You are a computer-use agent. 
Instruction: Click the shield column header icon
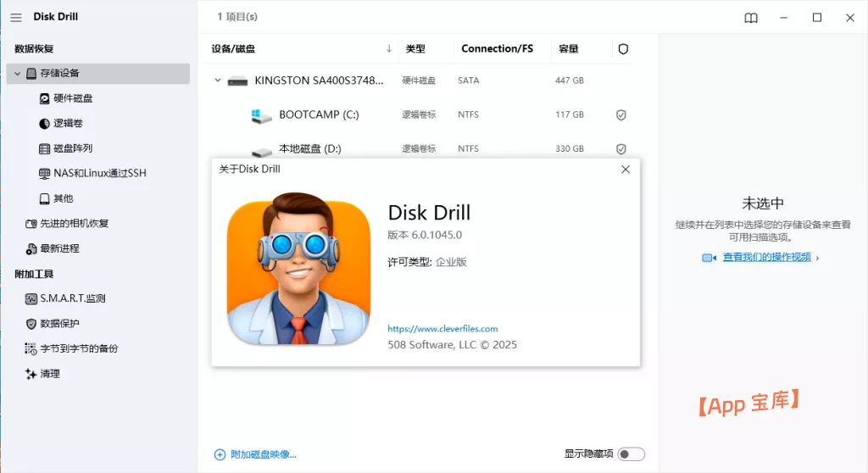point(623,48)
